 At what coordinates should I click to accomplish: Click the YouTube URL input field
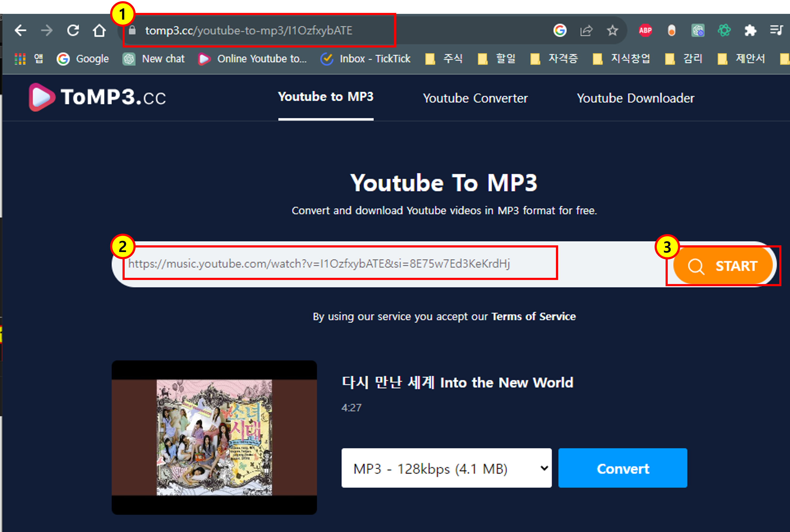[339, 264]
